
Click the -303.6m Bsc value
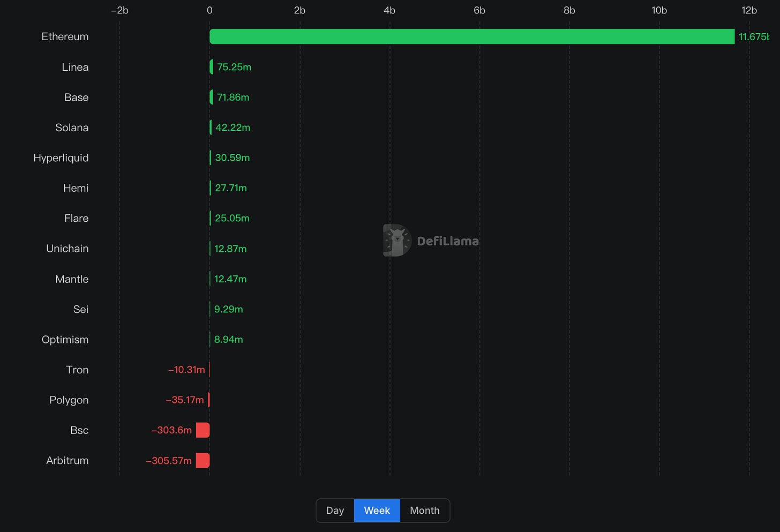(x=171, y=430)
